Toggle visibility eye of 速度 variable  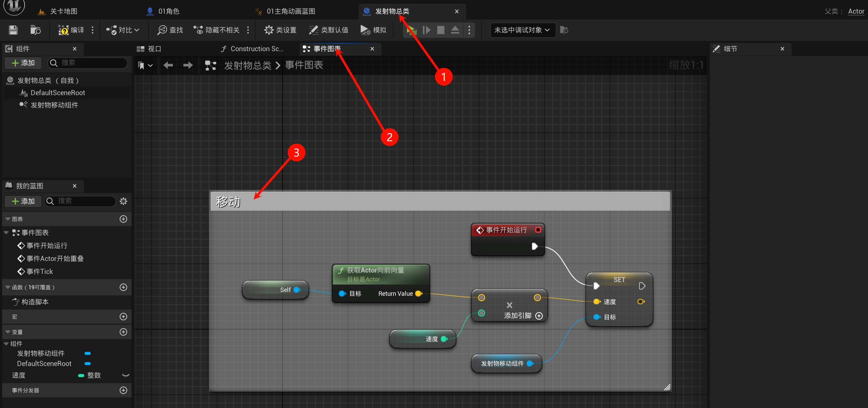125,375
